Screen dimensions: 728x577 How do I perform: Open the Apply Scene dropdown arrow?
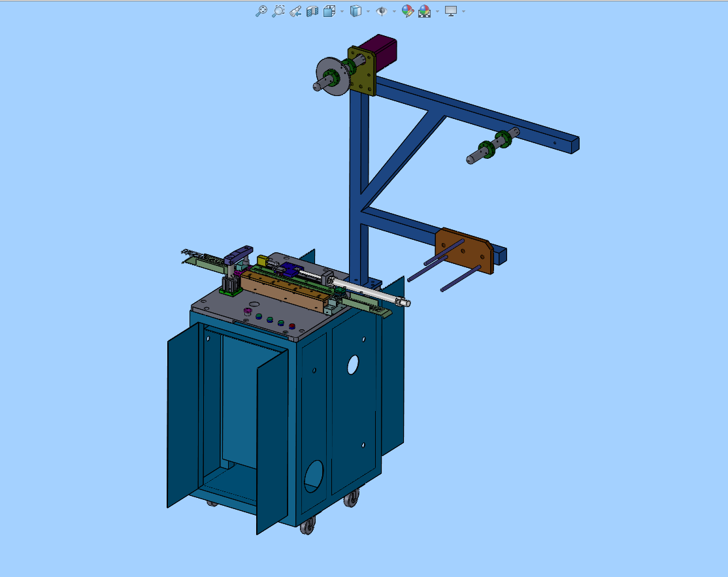point(437,11)
